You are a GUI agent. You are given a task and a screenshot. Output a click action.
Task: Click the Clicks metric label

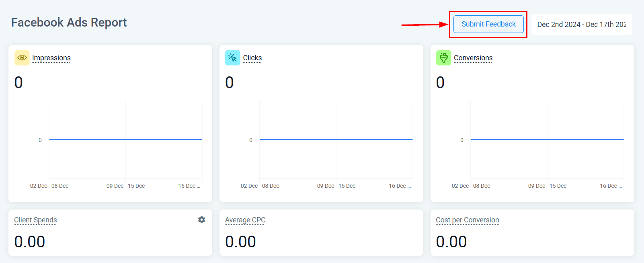252,58
